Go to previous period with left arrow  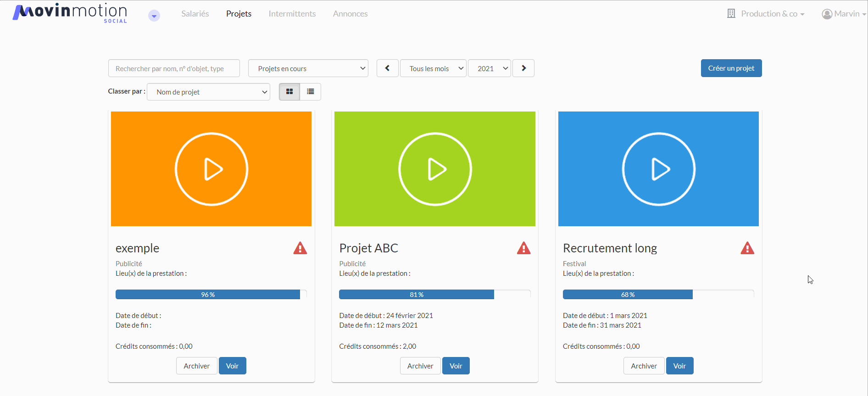click(x=387, y=68)
